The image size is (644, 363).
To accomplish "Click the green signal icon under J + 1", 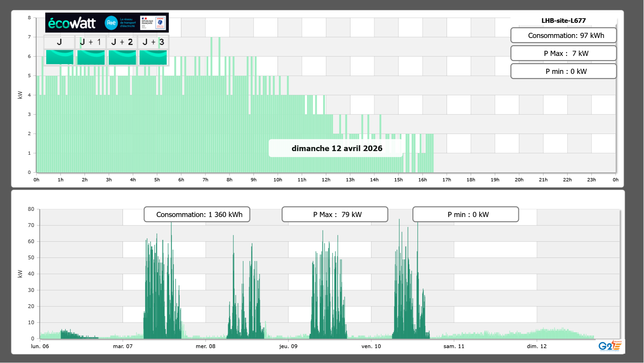I will point(91,57).
